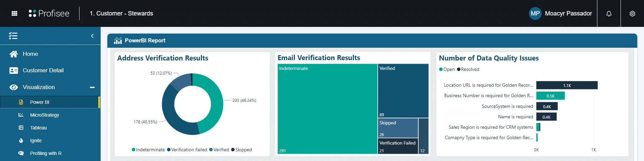Click the Visualization eye icon
Screen dimensions: 644x161
[14, 87]
